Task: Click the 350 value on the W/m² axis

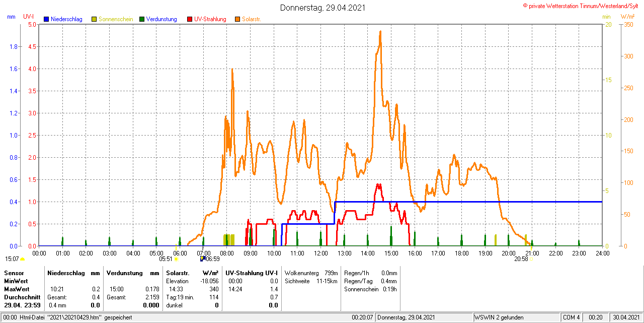Action: click(629, 25)
